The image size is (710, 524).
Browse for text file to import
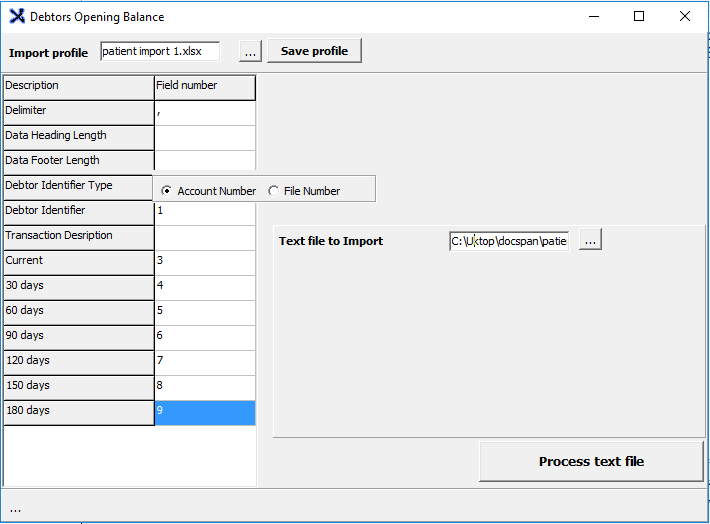pos(590,241)
